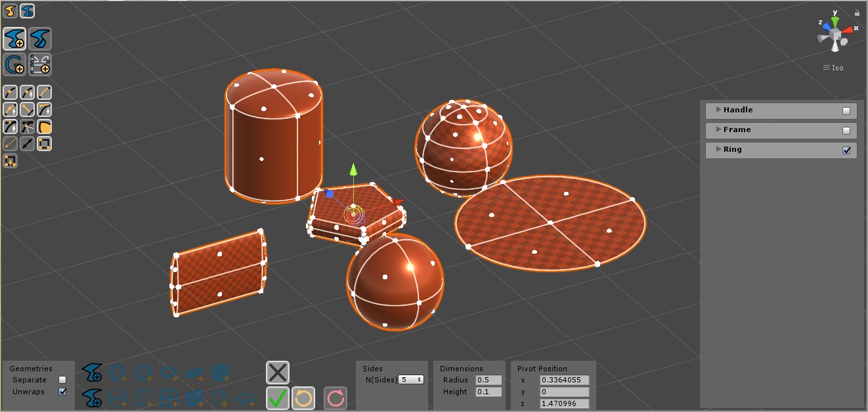Click the yellow undo arrow button

[303, 398]
